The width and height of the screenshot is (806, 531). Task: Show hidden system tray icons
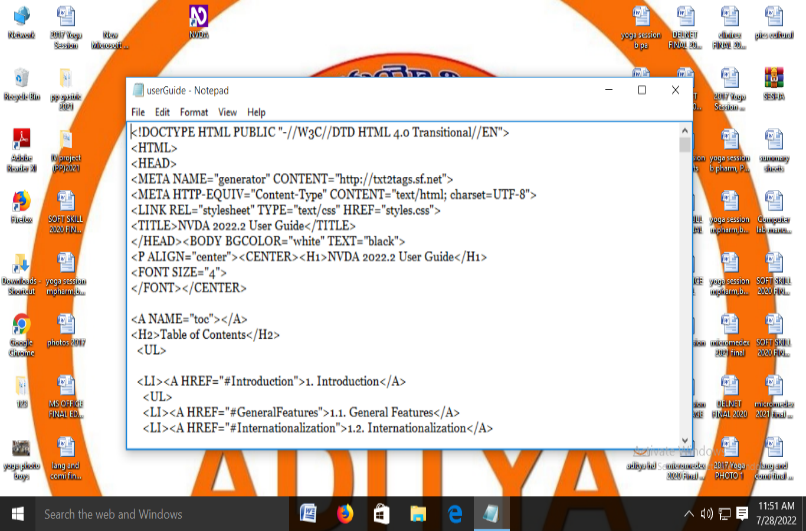pyautogui.click(x=689, y=514)
